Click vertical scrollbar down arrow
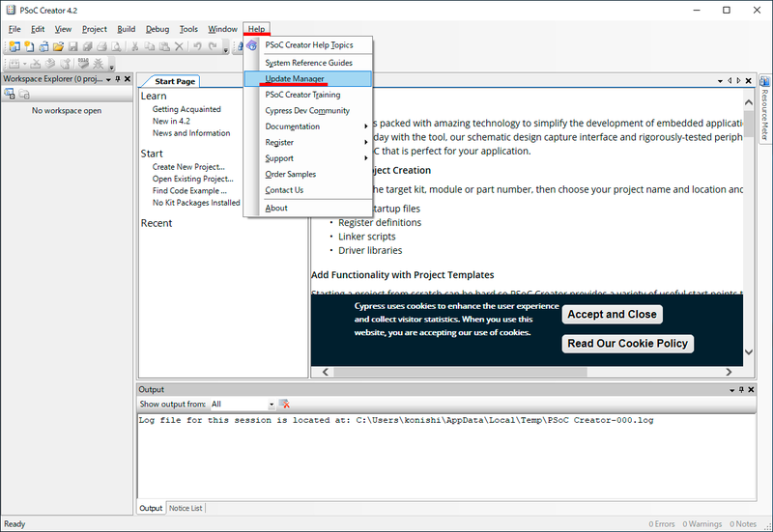This screenshot has height=532, width=773. click(x=748, y=352)
